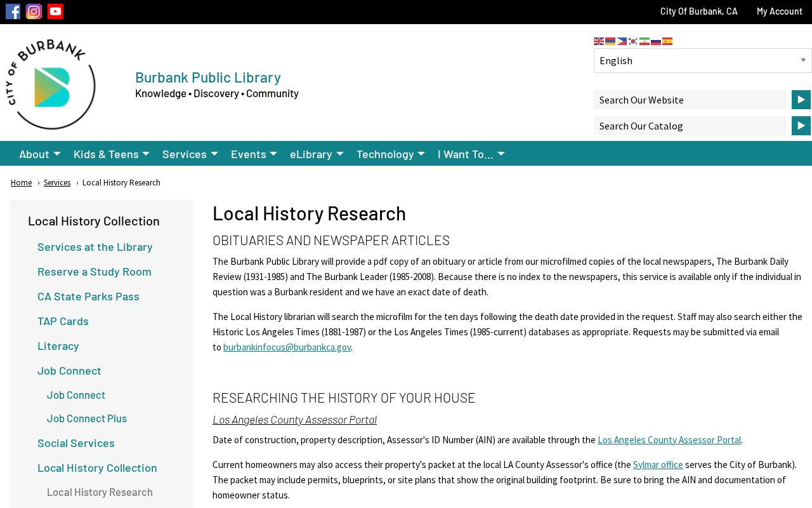This screenshot has height=508, width=812.
Task: Open the Facebook icon link
Action: click(13, 11)
